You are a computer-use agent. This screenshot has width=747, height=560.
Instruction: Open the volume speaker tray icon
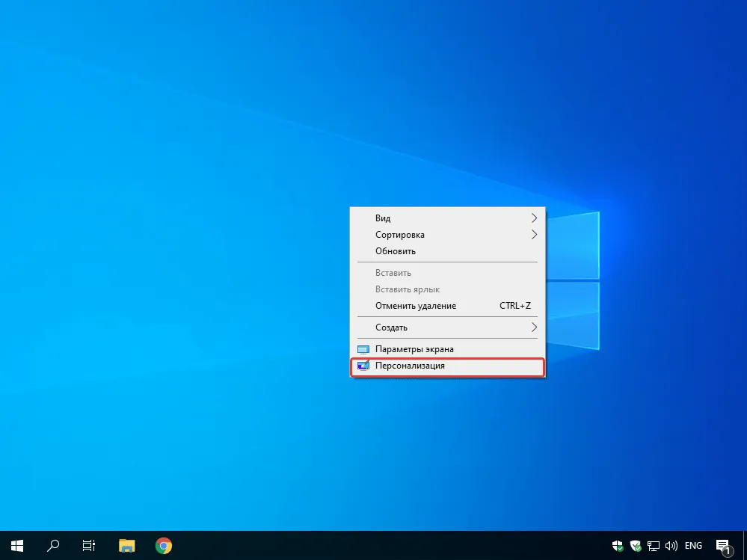point(671,546)
